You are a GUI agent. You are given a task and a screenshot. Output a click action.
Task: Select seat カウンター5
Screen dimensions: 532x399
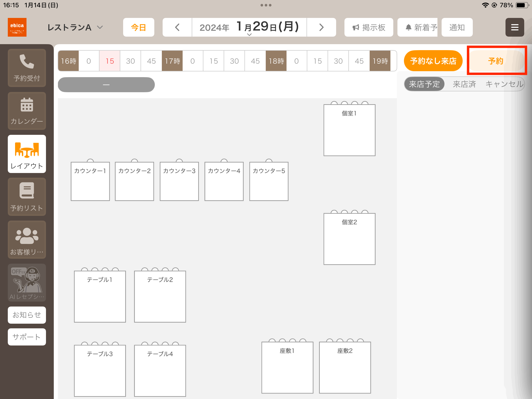point(269,181)
